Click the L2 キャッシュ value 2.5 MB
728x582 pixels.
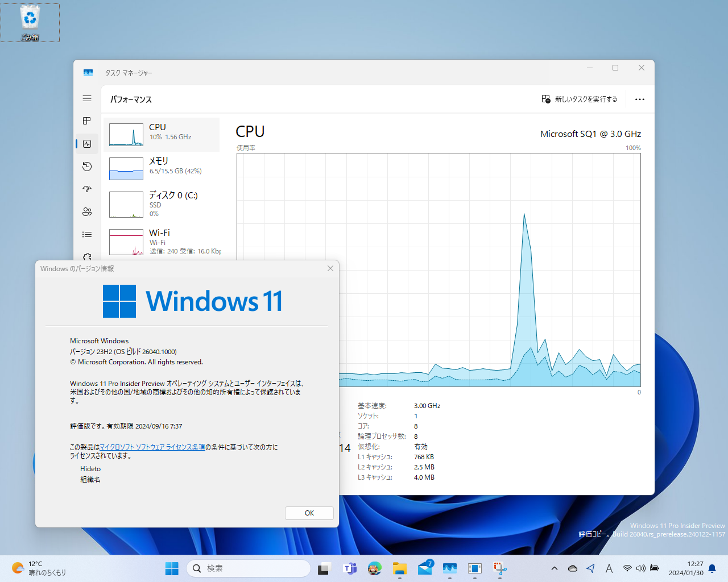424,467
